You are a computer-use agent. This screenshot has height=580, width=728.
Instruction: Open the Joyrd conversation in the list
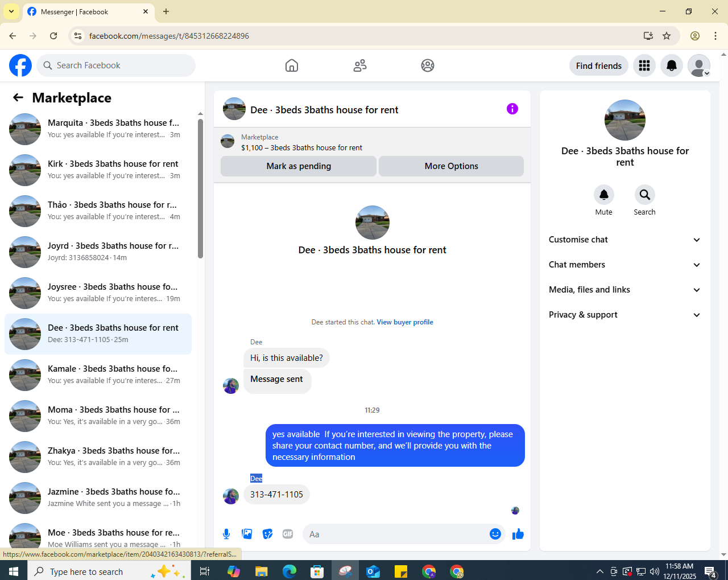click(98, 252)
